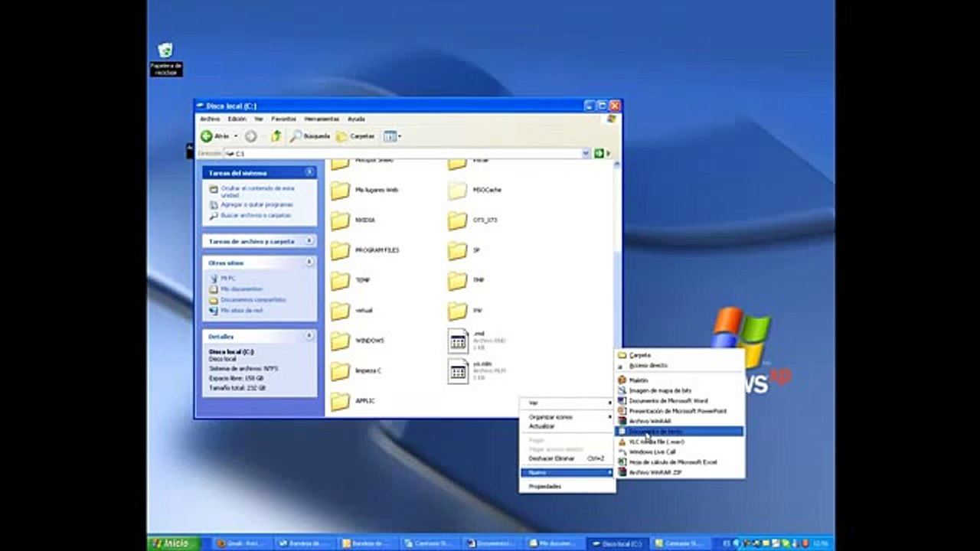Choose Documento de Microsoft Word
Viewport: 980px width, 551px height.
[680, 401]
